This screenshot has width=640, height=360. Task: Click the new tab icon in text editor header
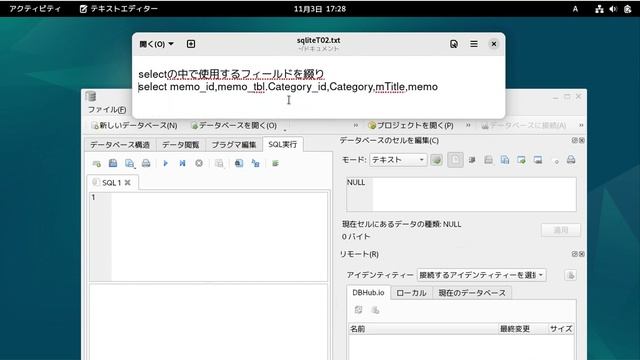coord(191,44)
